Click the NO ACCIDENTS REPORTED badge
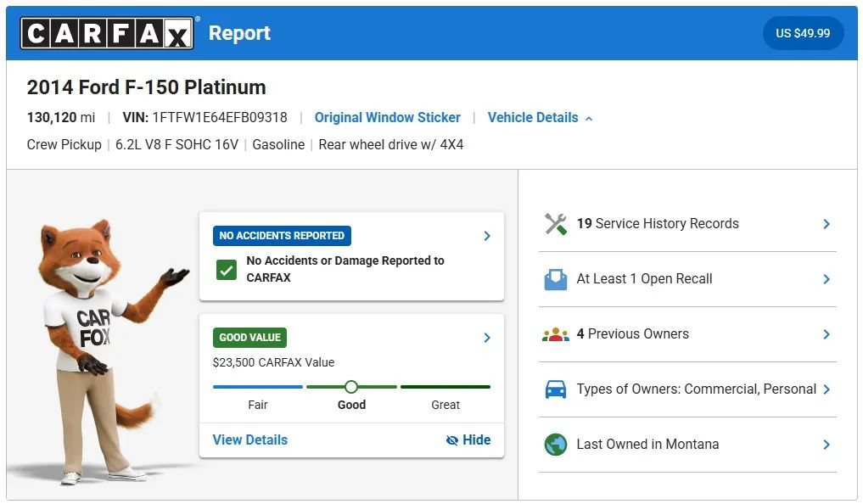Image resolution: width=863 pixels, height=504 pixels. pyautogui.click(x=282, y=236)
